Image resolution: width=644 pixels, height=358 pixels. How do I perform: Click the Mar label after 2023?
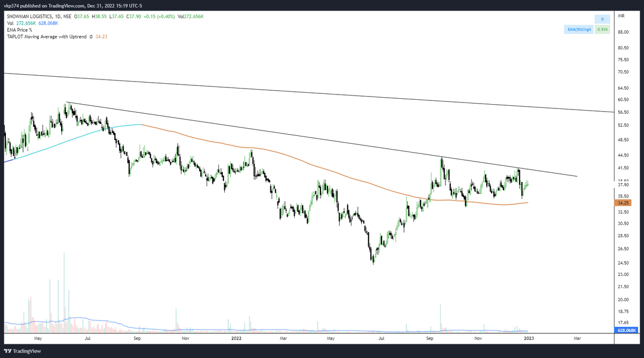coord(577,339)
